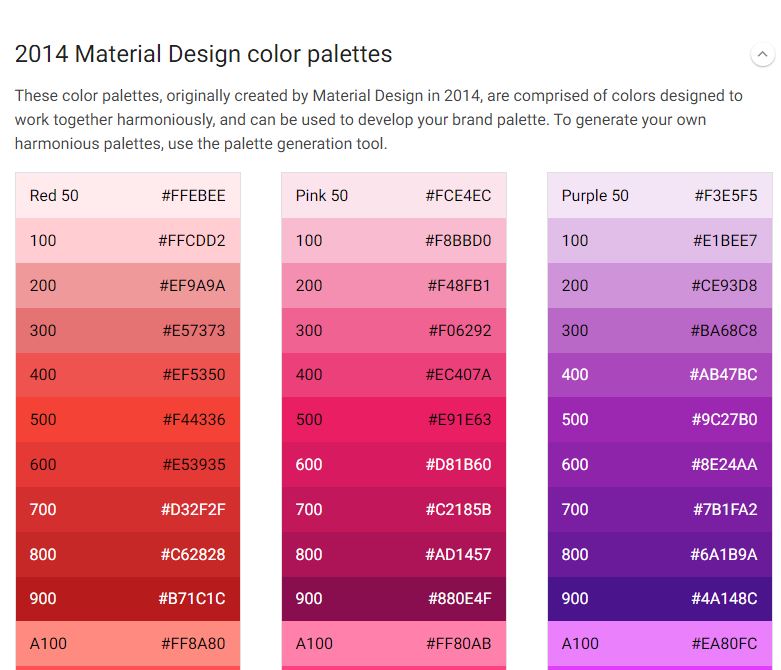The height and width of the screenshot is (670, 781).
Task: Select the Red 200 #EF9A9A swatch
Action: click(x=128, y=285)
